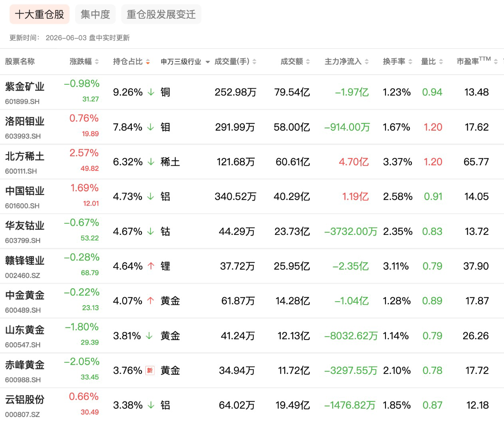Click PE value 65.77
This screenshot has width=504, height=421.
476,162
